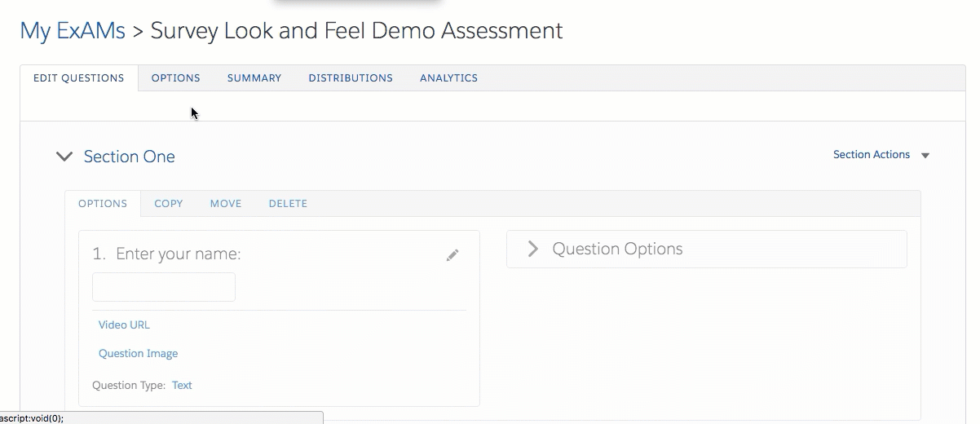The height and width of the screenshot is (424, 980).
Task: Select the Edit Questions tab
Action: [79, 78]
